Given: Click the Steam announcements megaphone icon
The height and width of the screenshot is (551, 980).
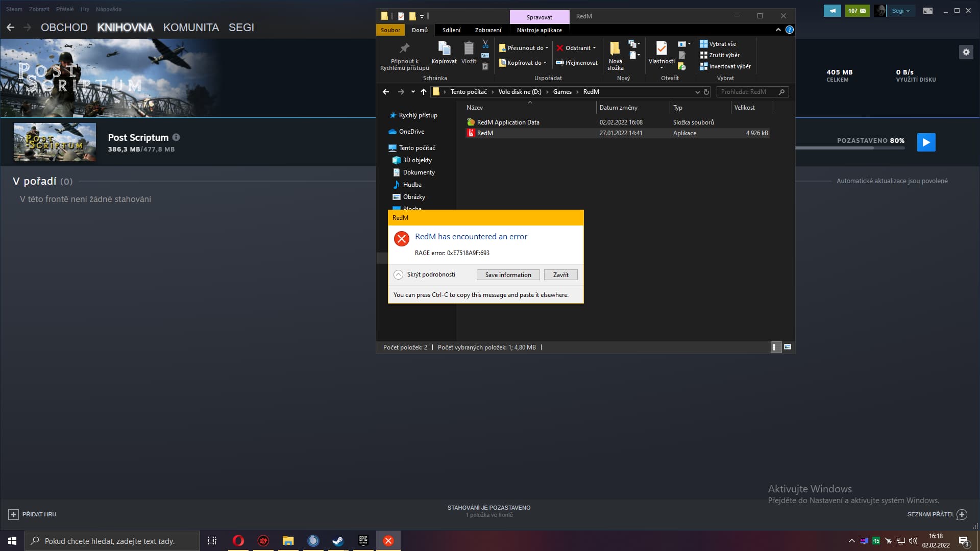Looking at the screenshot, I should click(832, 11).
